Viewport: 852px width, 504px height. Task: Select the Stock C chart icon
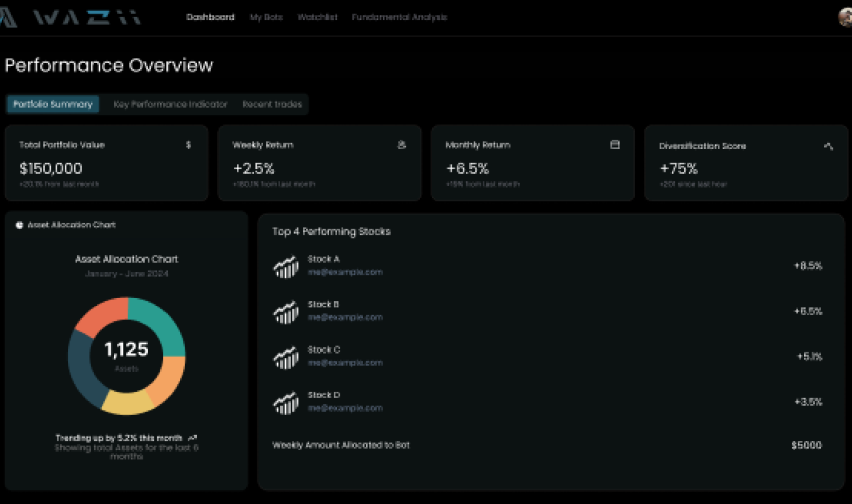click(x=286, y=357)
